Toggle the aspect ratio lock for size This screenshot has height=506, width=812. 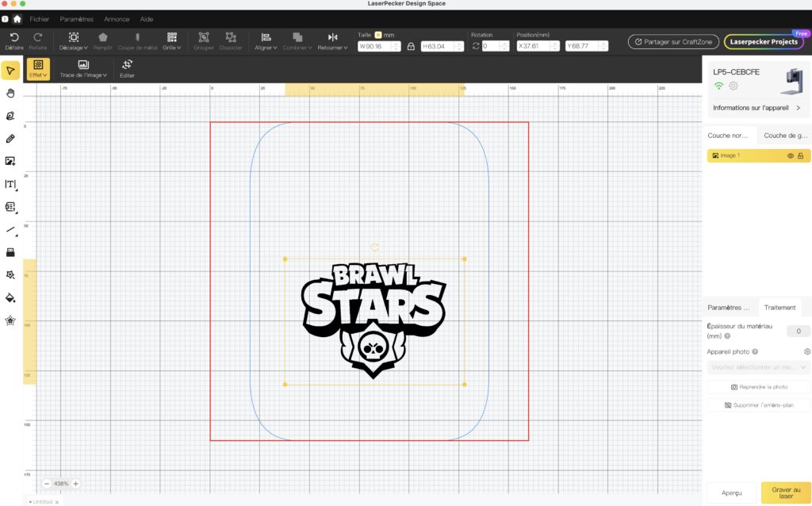coord(411,46)
